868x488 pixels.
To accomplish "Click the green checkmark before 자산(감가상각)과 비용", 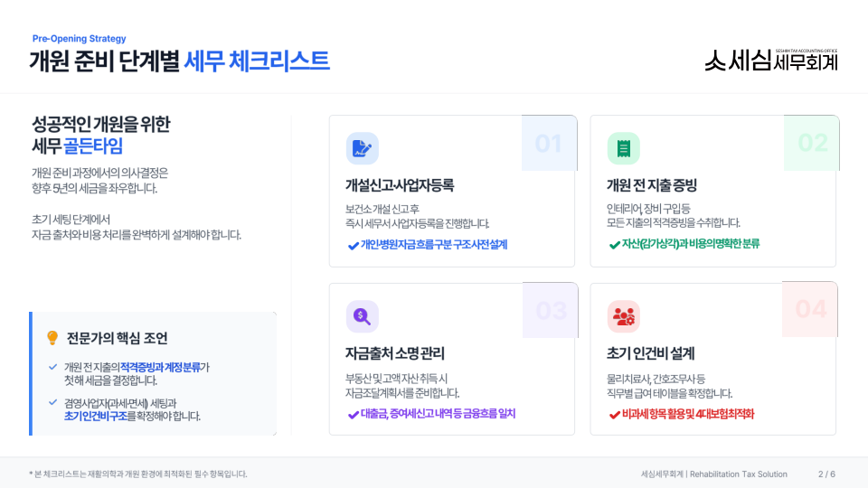I will tap(614, 244).
